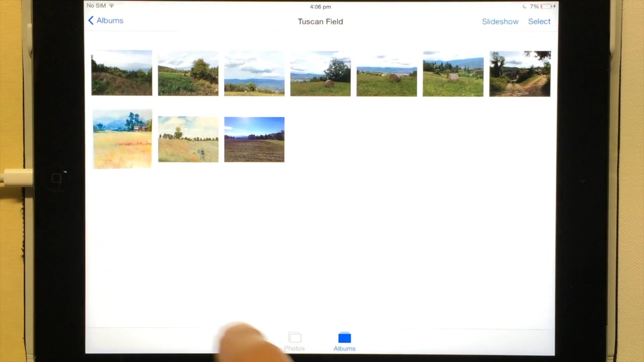Tap the No SIM status text
Screen dimensions: 644x362
96,6
